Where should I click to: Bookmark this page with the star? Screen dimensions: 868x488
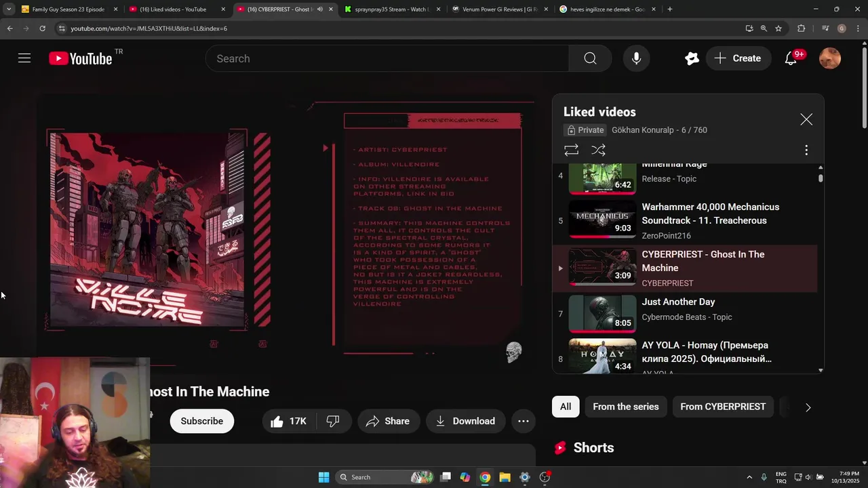[778, 28]
